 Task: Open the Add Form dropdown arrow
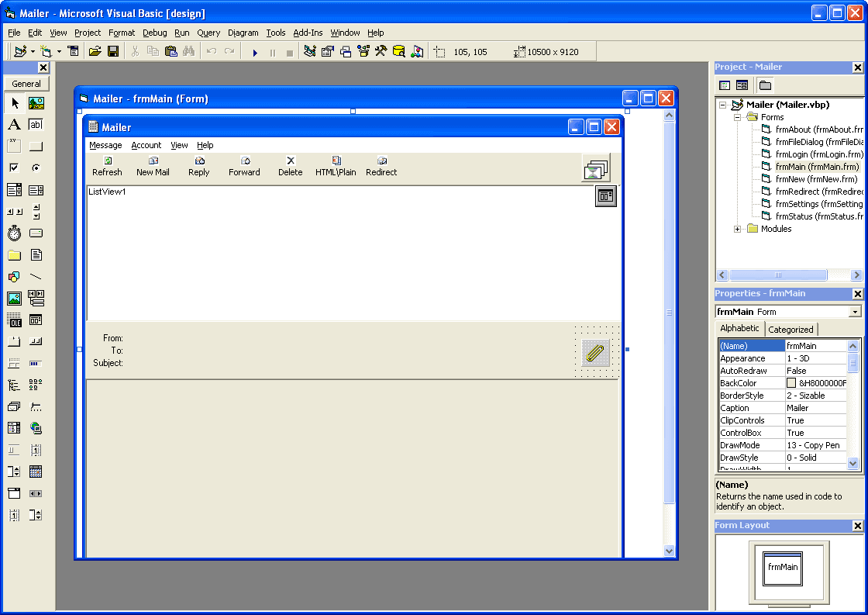coord(59,51)
